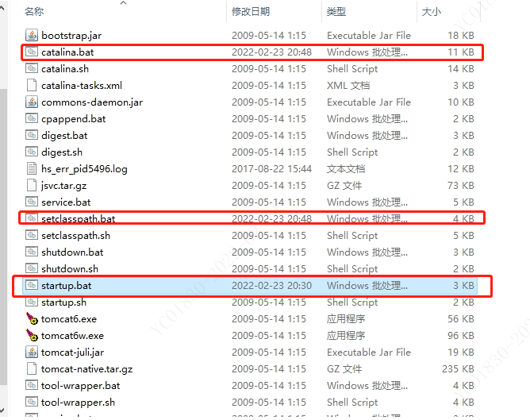This screenshot has height=420, width=530.
Task: Select the tomcat-juli.jar Java icon
Action: (32, 352)
